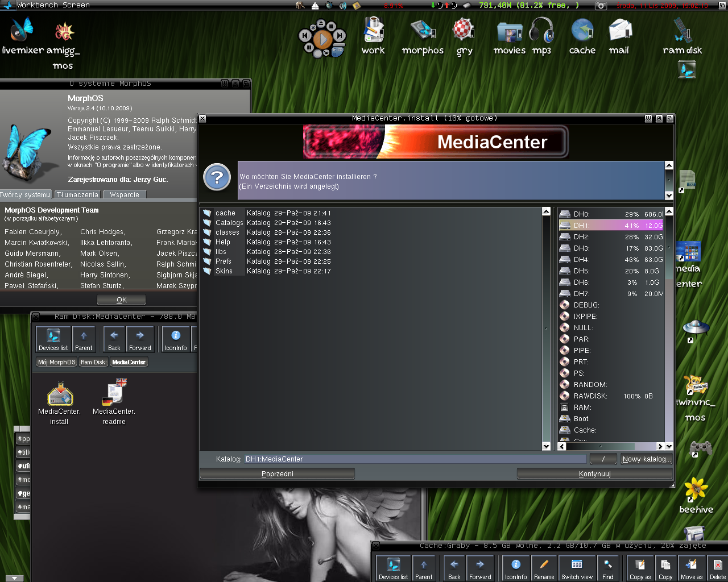The image size is (728, 582).
Task: Click the Poprzedni button in installer
Action: point(278,474)
